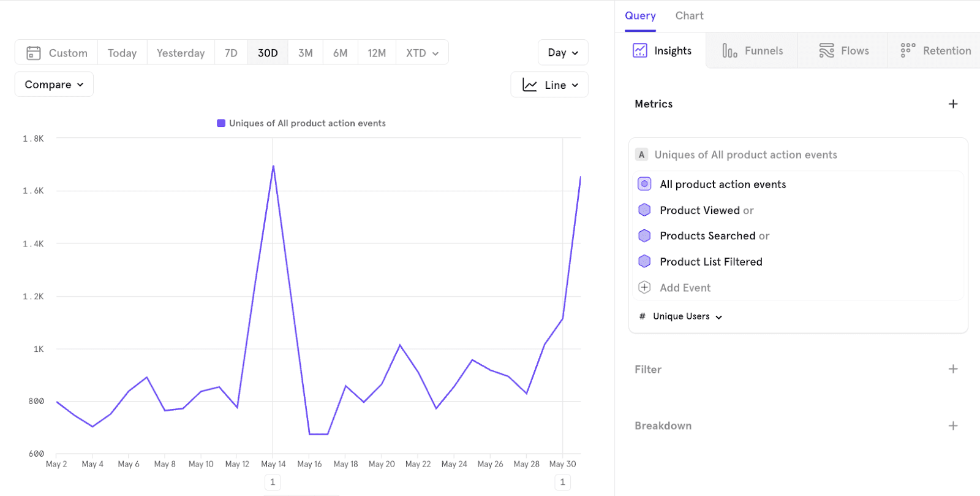This screenshot has height=496, width=980.
Task: Click the Retention dots icon
Action: 908,51
